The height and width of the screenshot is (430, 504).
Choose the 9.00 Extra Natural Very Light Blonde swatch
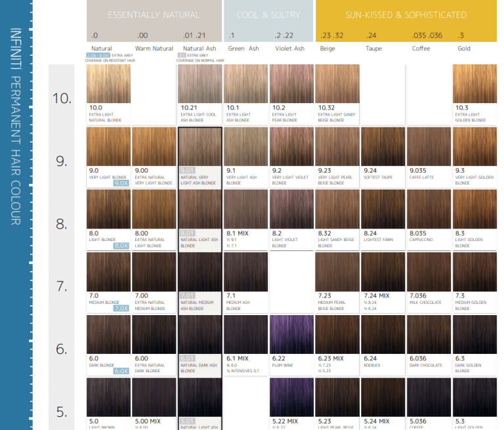[x=154, y=146]
